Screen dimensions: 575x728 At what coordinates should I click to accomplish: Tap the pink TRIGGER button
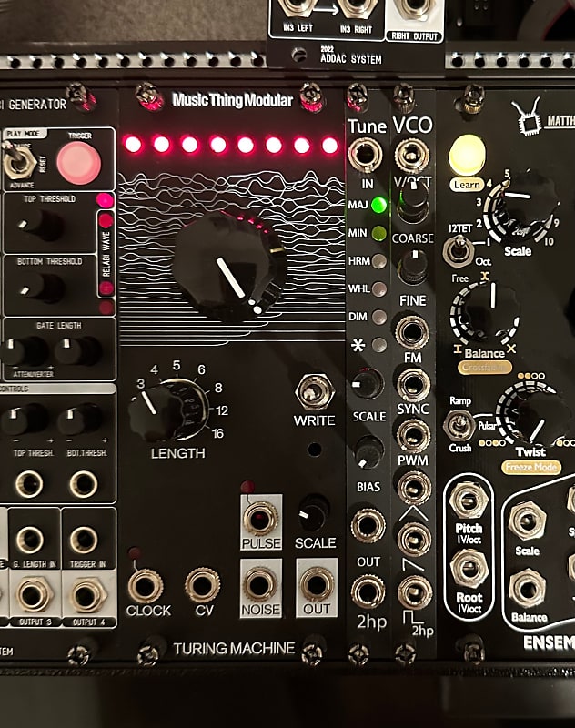coord(79,163)
